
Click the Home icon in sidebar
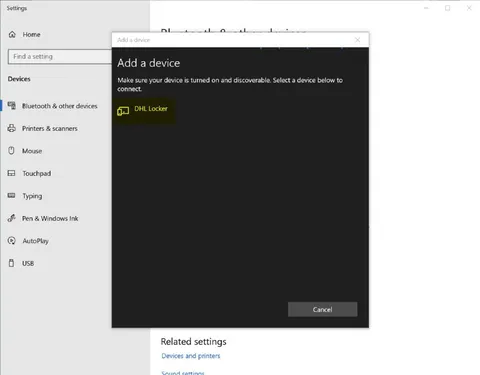point(12,34)
